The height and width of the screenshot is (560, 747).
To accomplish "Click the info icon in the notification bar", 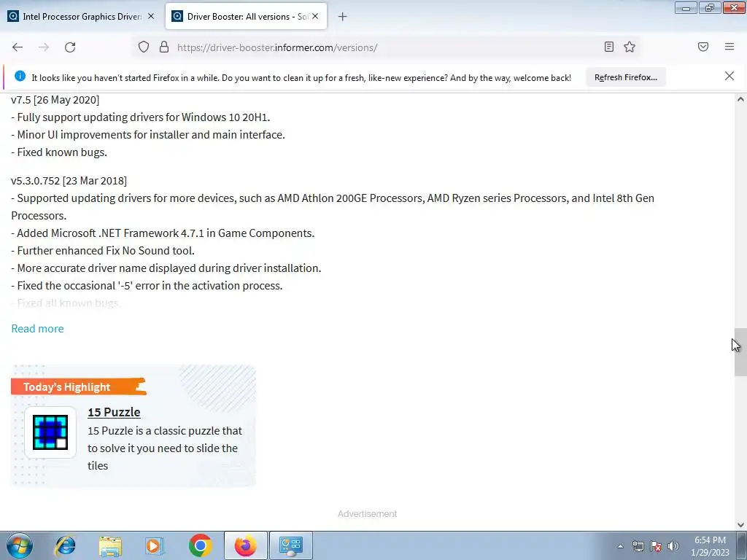I will coord(20,76).
